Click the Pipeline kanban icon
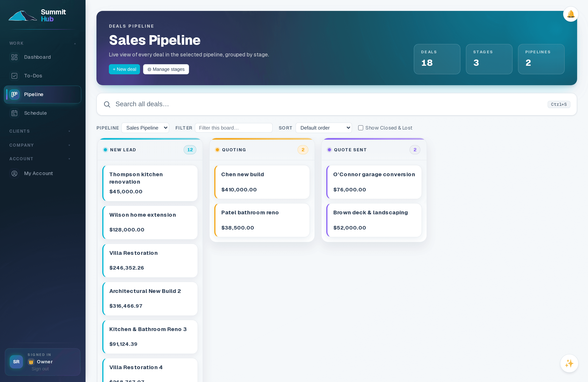The width and height of the screenshot is (588, 382). coord(14,94)
